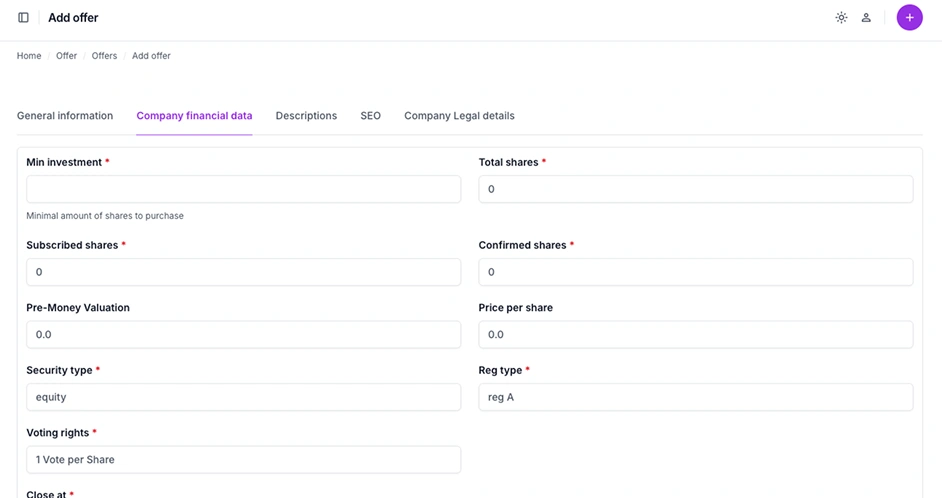Select the Company financial data tab

point(194,116)
